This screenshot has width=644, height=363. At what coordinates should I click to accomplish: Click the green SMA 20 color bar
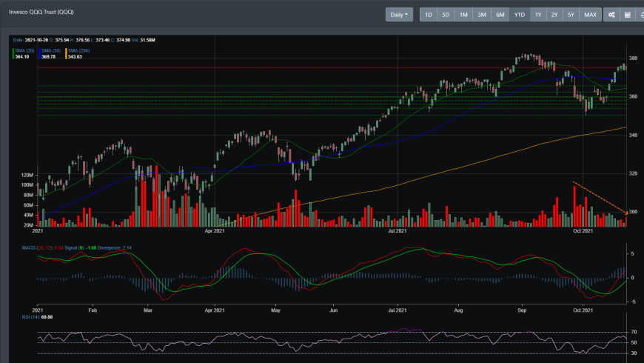point(13,53)
